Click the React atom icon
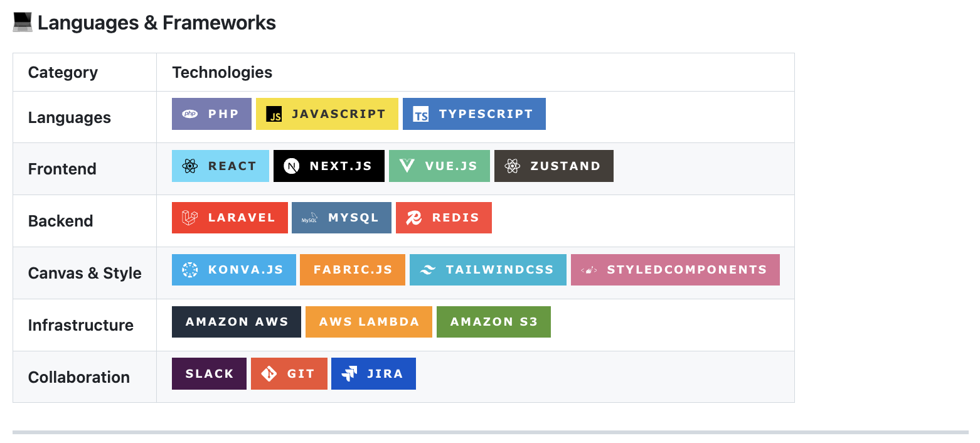 [x=189, y=166]
